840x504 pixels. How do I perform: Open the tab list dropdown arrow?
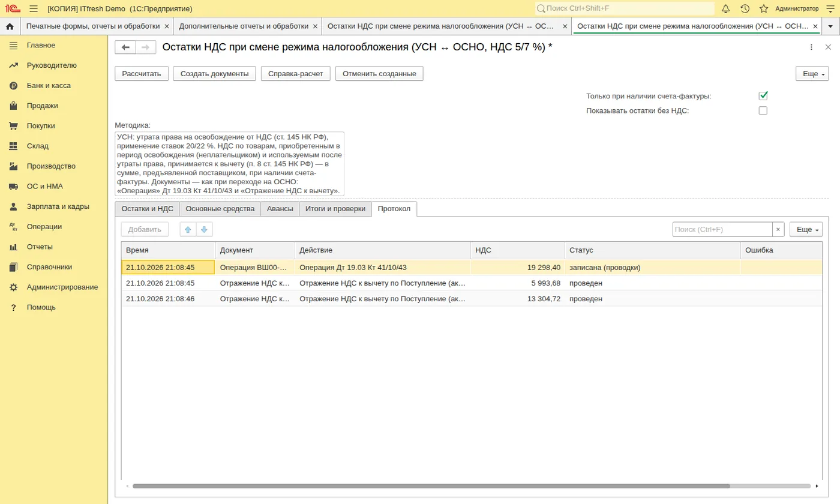tap(830, 26)
